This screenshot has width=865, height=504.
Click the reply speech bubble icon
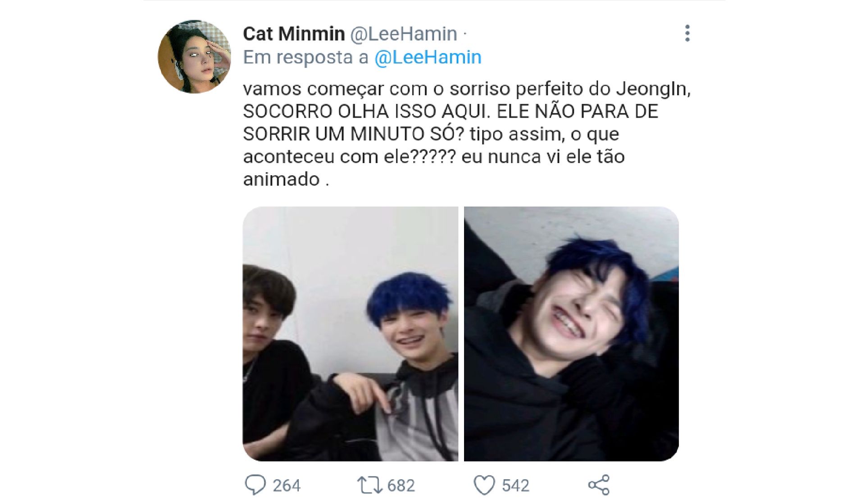pyautogui.click(x=255, y=485)
